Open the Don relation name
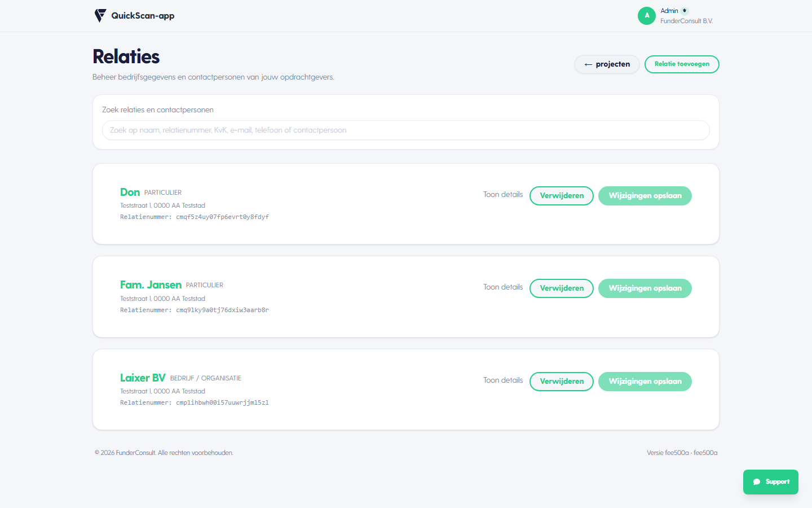This screenshot has height=508, width=812. tap(130, 192)
